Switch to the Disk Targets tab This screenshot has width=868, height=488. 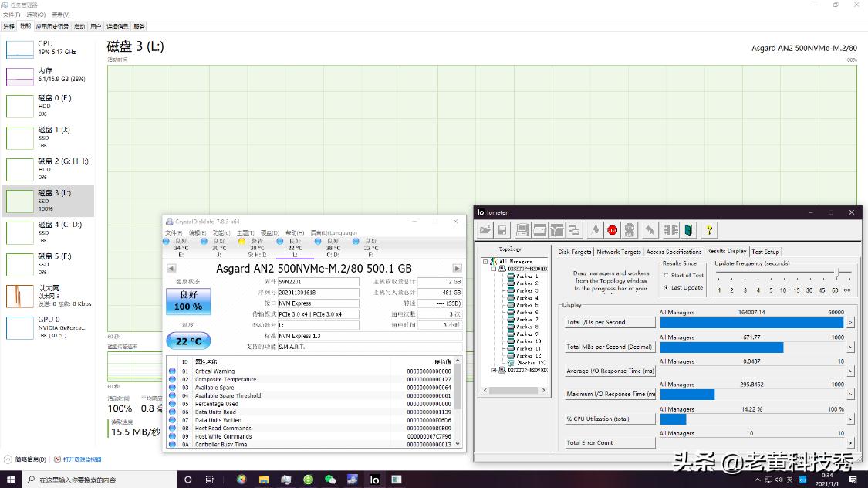point(575,252)
